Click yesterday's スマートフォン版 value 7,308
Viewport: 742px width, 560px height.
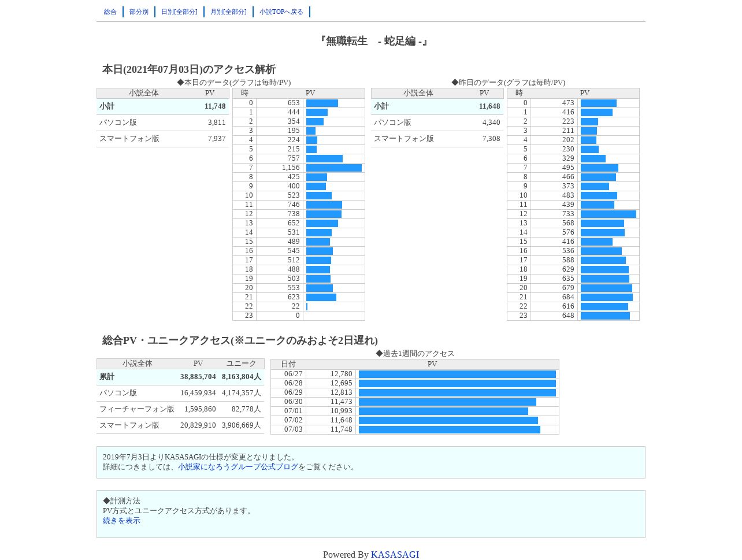(491, 139)
